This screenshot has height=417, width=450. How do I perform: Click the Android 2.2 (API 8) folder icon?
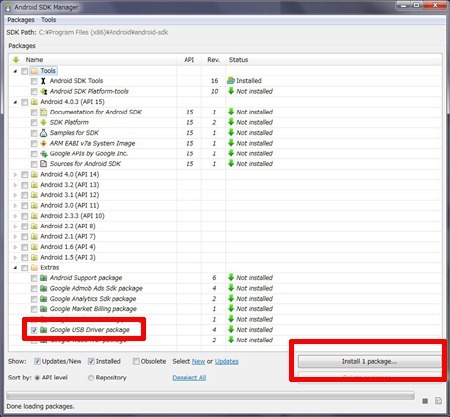point(34,226)
